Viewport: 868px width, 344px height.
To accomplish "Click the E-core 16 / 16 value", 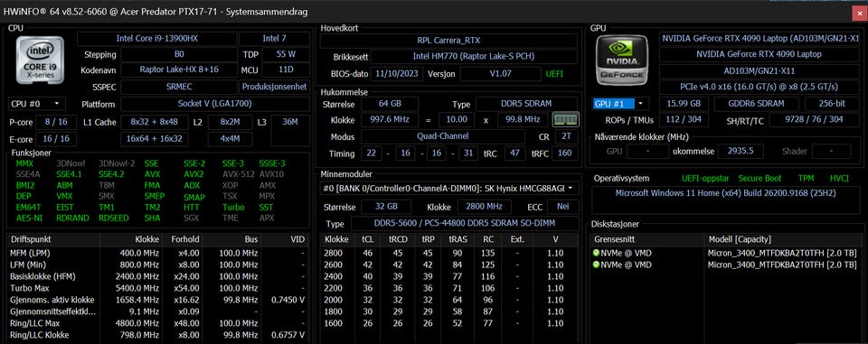I will 56,139.
